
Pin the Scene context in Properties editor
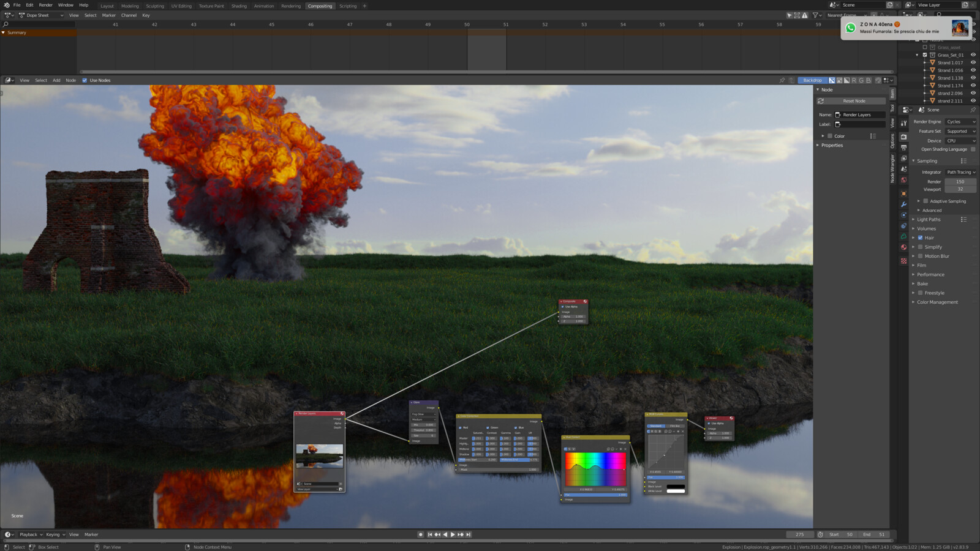click(973, 110)
